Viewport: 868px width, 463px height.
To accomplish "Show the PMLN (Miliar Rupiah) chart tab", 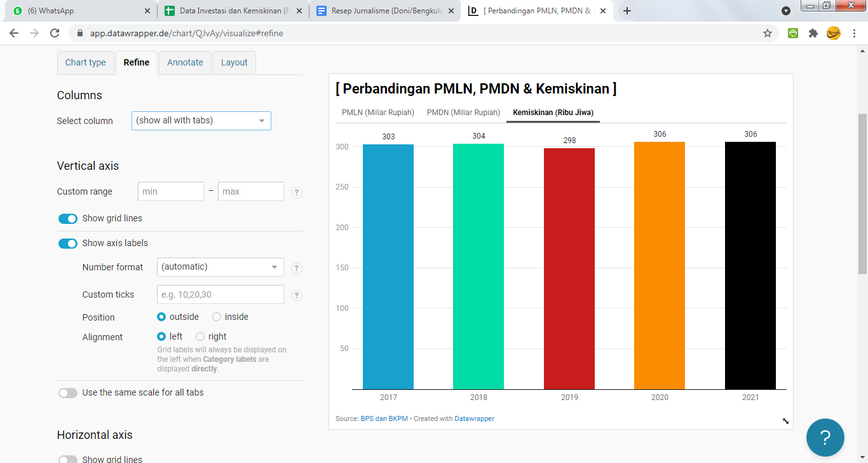I will 377,113.
